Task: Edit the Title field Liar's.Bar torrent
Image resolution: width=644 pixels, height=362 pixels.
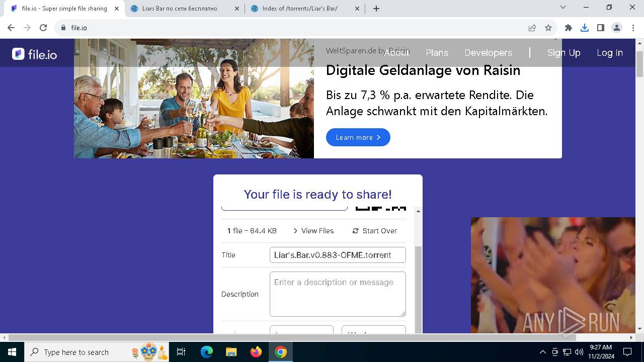Action: click(338, 255)
